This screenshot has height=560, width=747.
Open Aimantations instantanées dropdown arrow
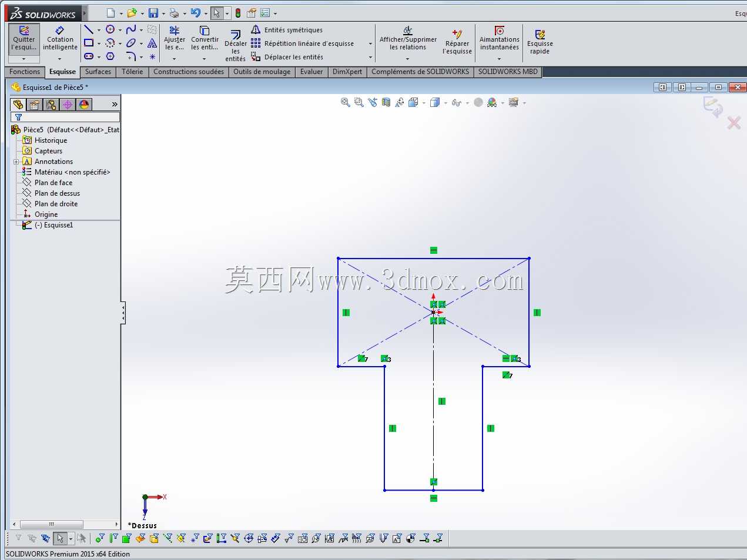pos(499,59)
